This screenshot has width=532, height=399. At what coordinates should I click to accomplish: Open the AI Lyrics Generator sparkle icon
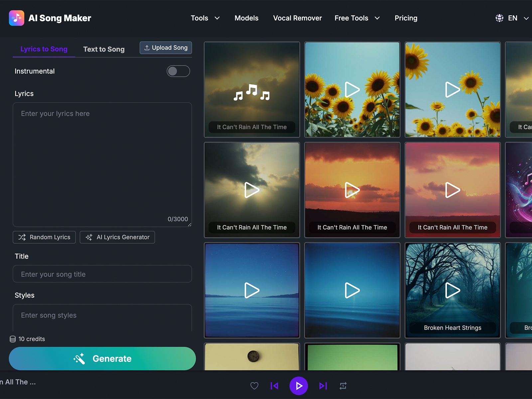(x=89, y=237)
